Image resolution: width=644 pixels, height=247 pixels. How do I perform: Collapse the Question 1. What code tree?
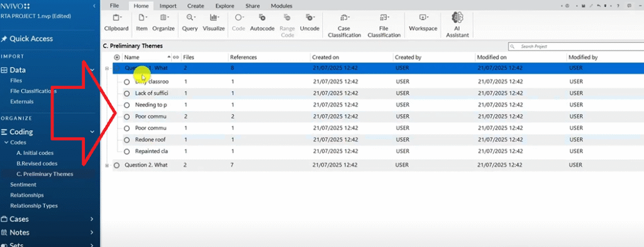point(107,68)
